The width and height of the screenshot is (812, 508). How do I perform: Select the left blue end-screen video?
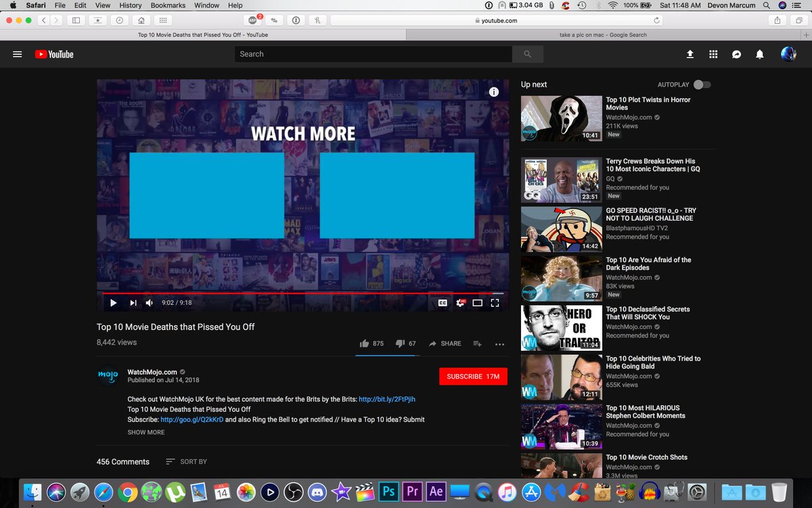pyautogui.click(x=206, y=195)
